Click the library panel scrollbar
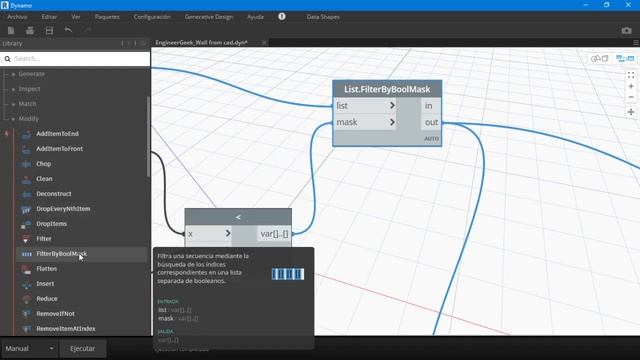640x360 pixels. coord(148,137)
